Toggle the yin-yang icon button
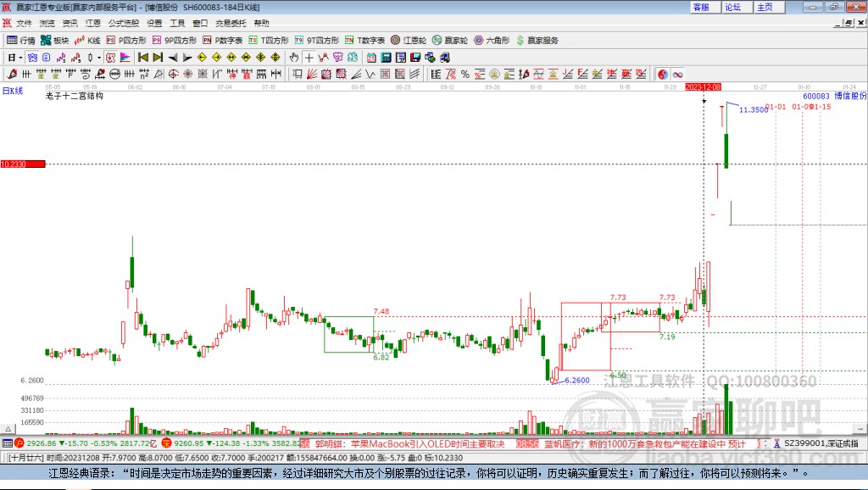 [x=663, y=74]
